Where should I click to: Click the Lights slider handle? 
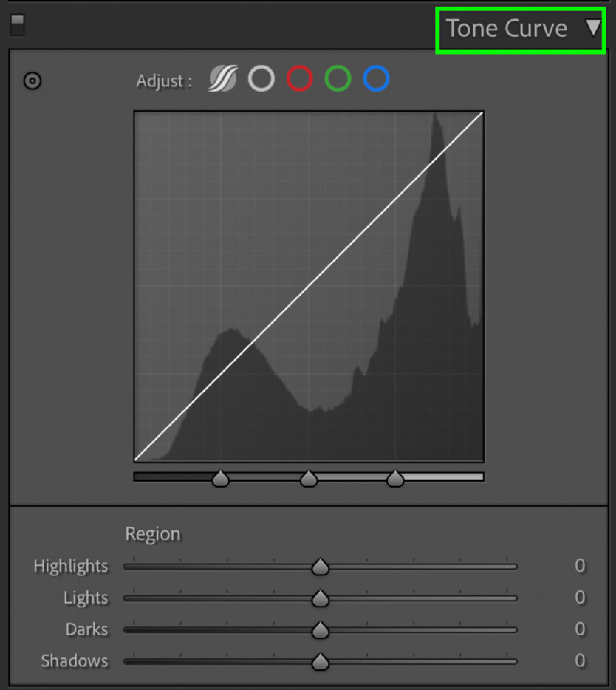(x=320, y=598)
